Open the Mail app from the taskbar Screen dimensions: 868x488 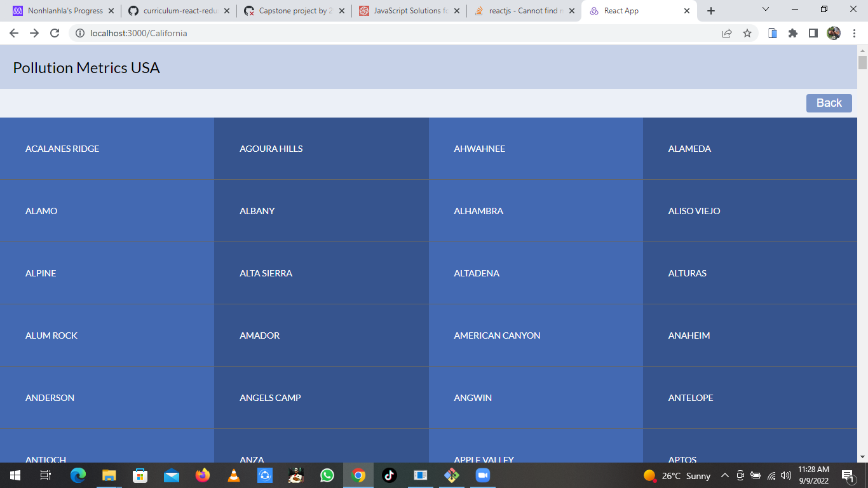171,475
